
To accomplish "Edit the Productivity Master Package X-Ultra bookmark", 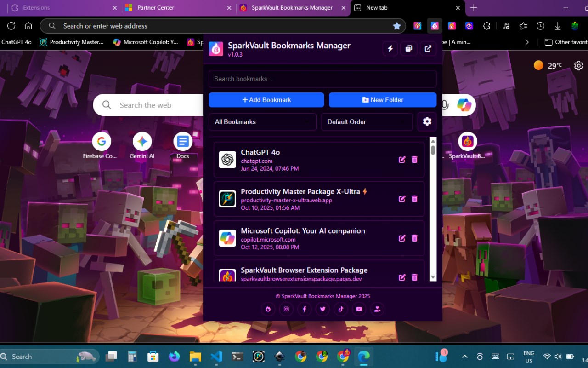I will pos(402,199).
